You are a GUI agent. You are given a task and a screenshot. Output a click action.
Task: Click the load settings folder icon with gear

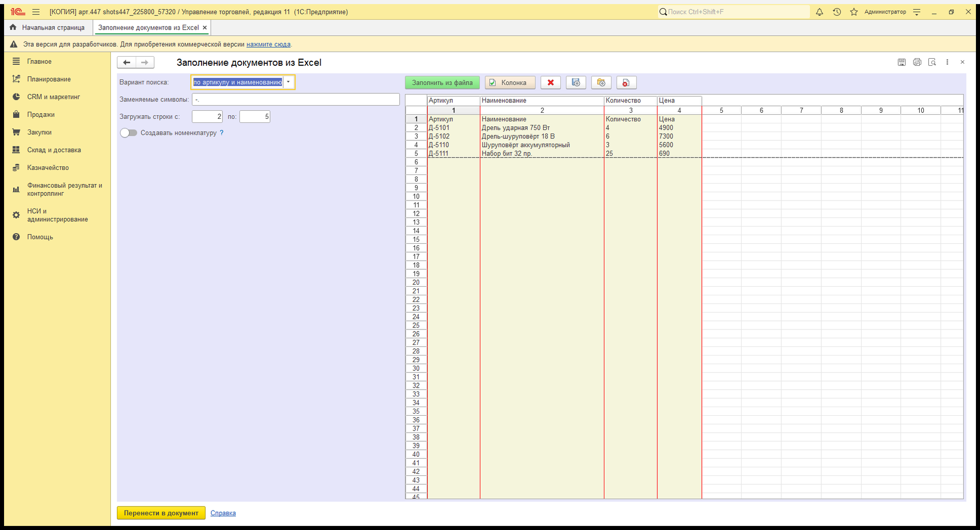coord(601,83)
